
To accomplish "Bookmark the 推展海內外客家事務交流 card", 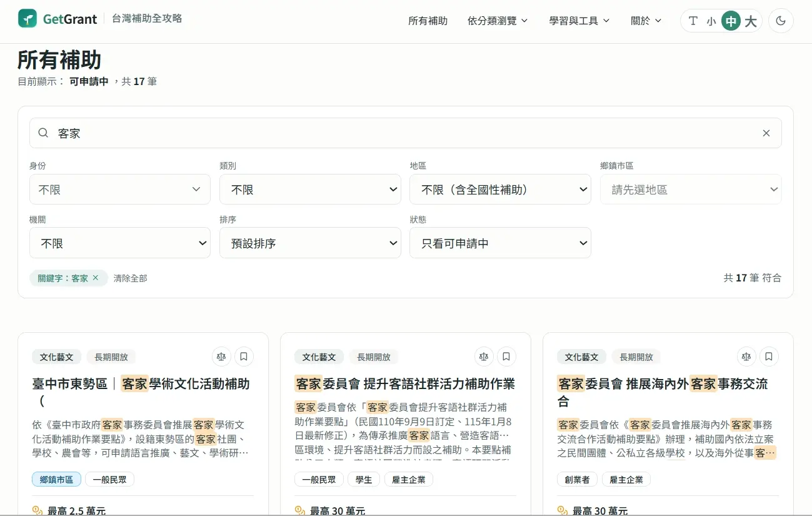I will click(769, 357).
